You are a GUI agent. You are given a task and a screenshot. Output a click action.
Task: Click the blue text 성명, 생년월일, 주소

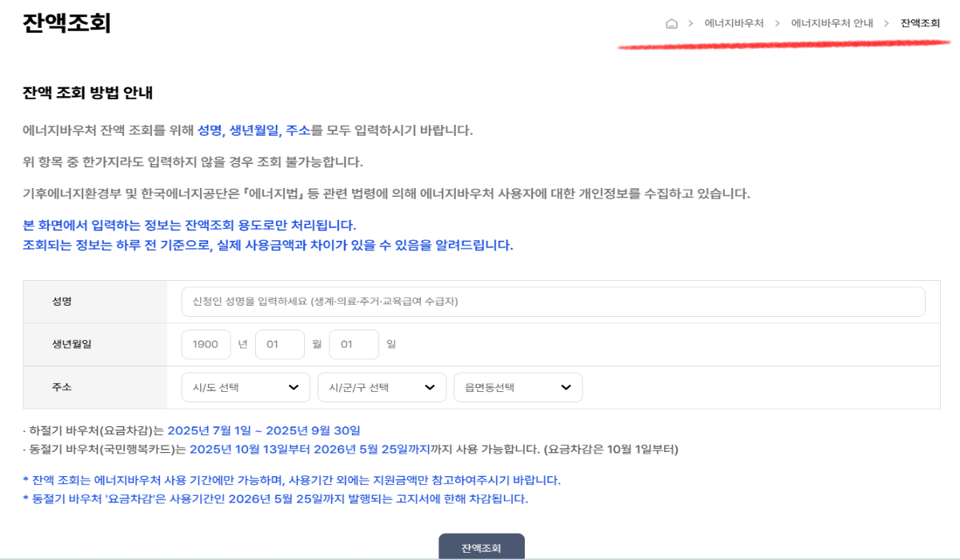pyautogui.click(x=254, y=130)
